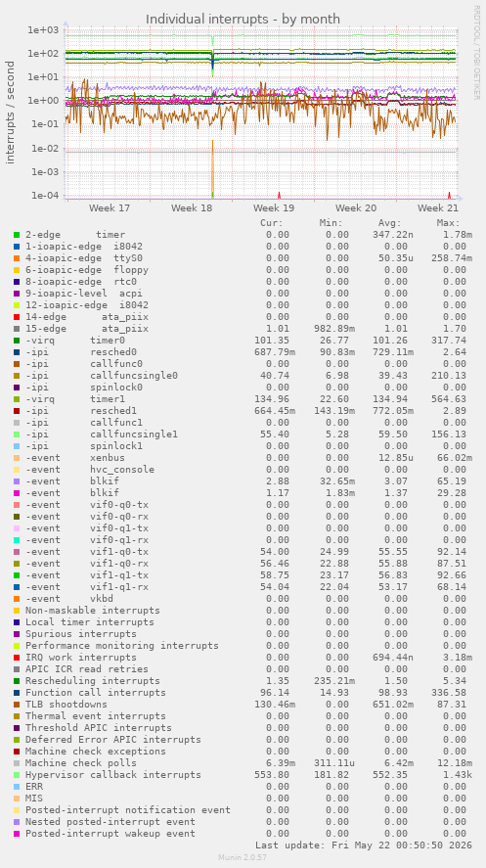Click the Rescheduling interrupts legend entry
The height and width of the screenshot is (868, 486).
[93, 681]
